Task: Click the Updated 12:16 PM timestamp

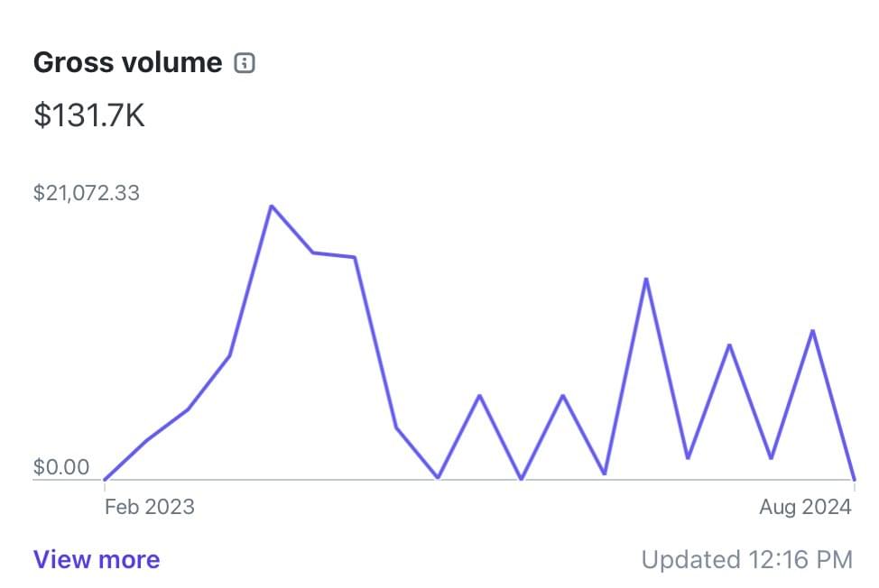Action: click(x=746, y=560)
